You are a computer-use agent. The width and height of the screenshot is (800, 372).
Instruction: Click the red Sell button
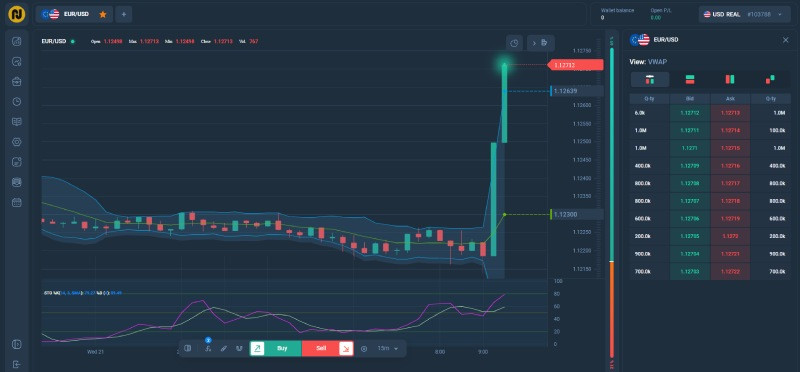[328, 349]
